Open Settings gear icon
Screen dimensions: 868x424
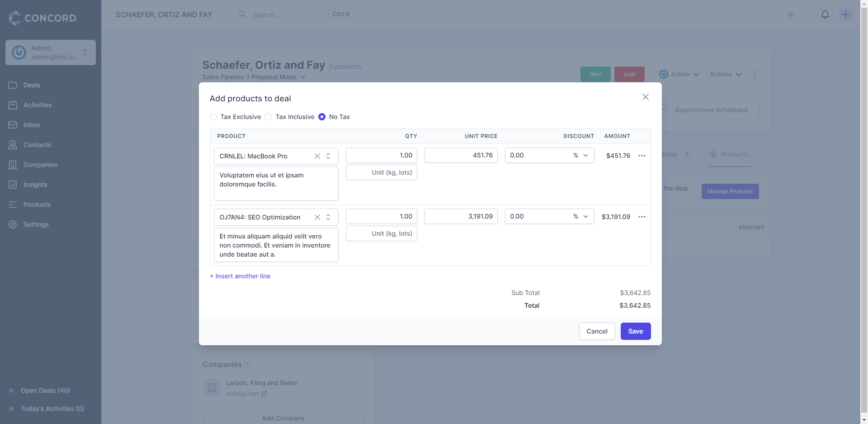click(13, 224)
